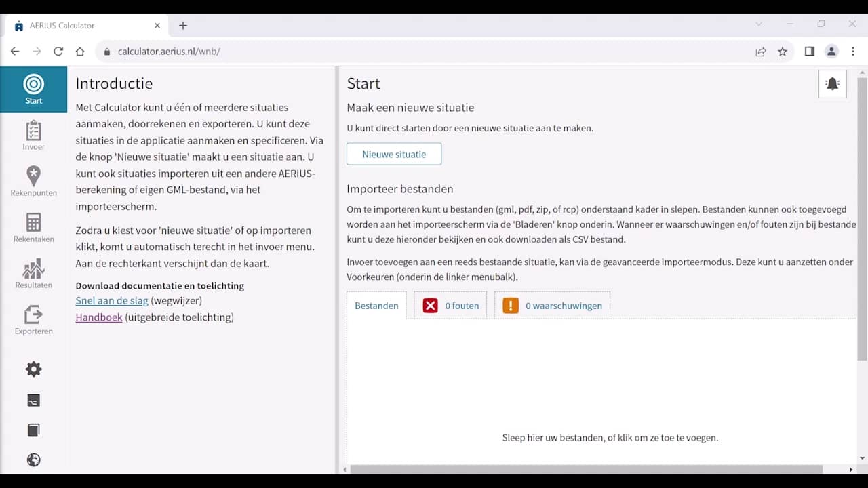Switch to the 0 fouten tab
Viewport: 868px width, 488px height.
[x=450, y=306]
